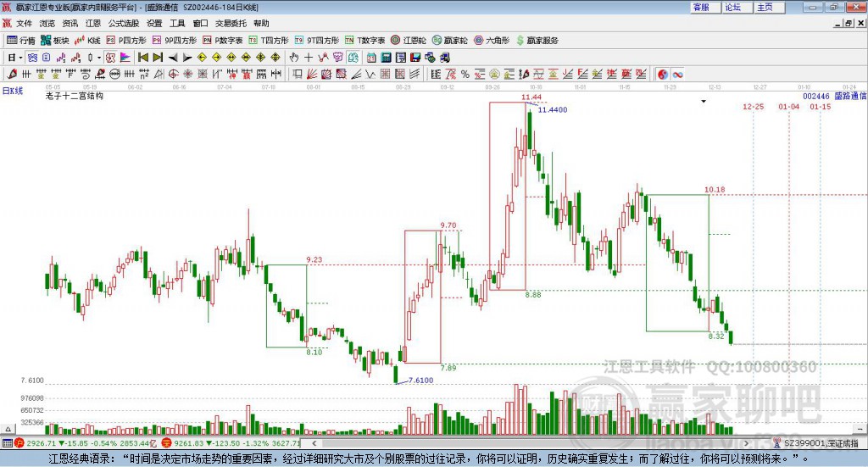Jump to first bar with skip-back arrow
The image size is (868, 467).
pos(142,58)
